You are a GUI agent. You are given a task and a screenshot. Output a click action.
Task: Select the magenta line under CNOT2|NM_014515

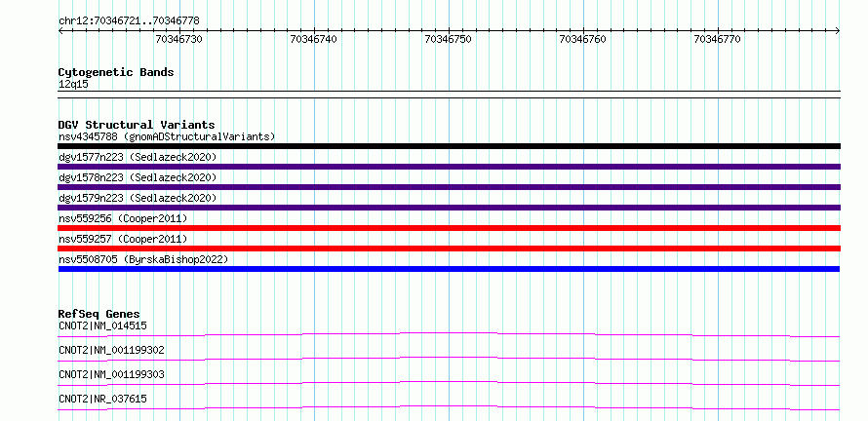pos(449,334)
